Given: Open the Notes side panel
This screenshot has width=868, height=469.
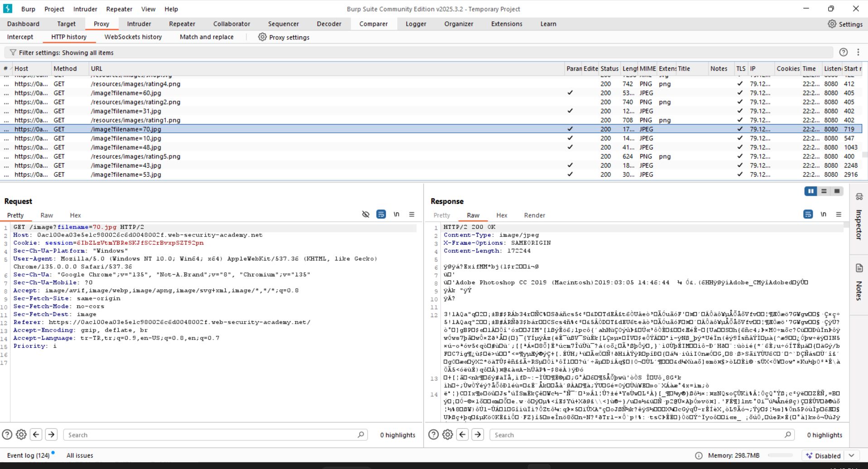Looking at the screenshot, I should (x=859, y=282).
